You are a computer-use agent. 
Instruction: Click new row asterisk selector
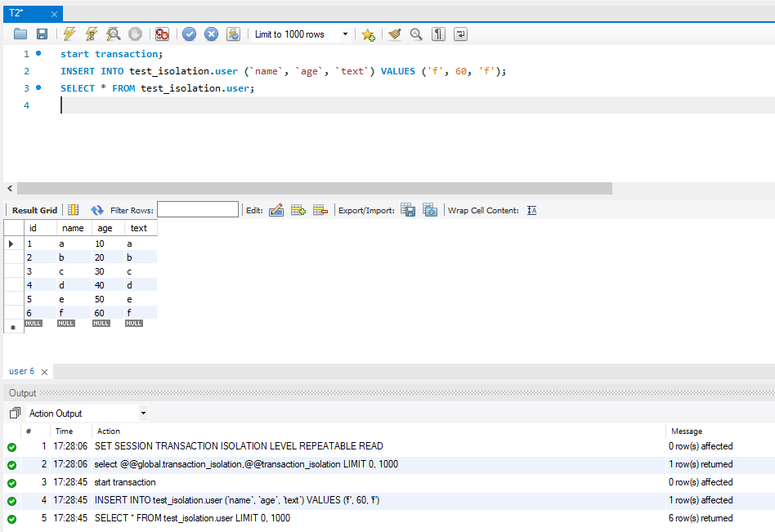coord(13,327)
